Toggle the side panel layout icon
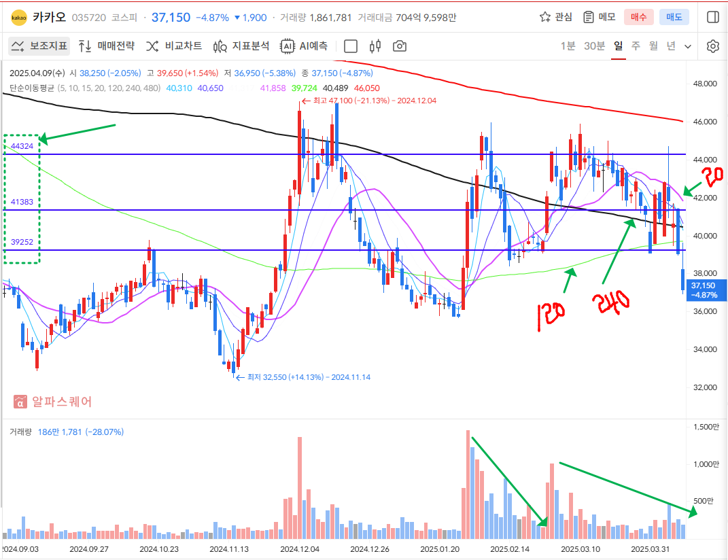728x560 pixels. tap(712, 17)
